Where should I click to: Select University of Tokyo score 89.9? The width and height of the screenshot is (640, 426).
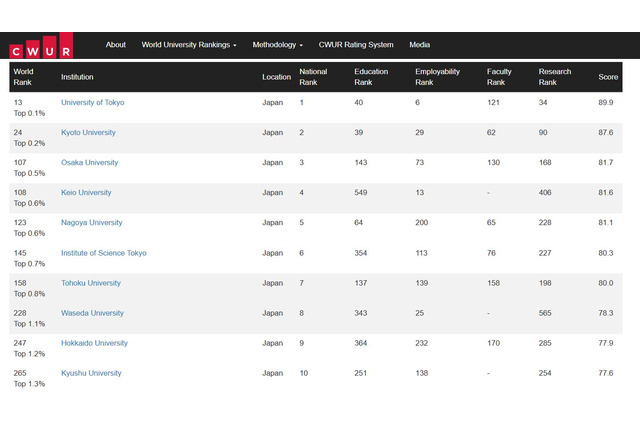point(606,102)
